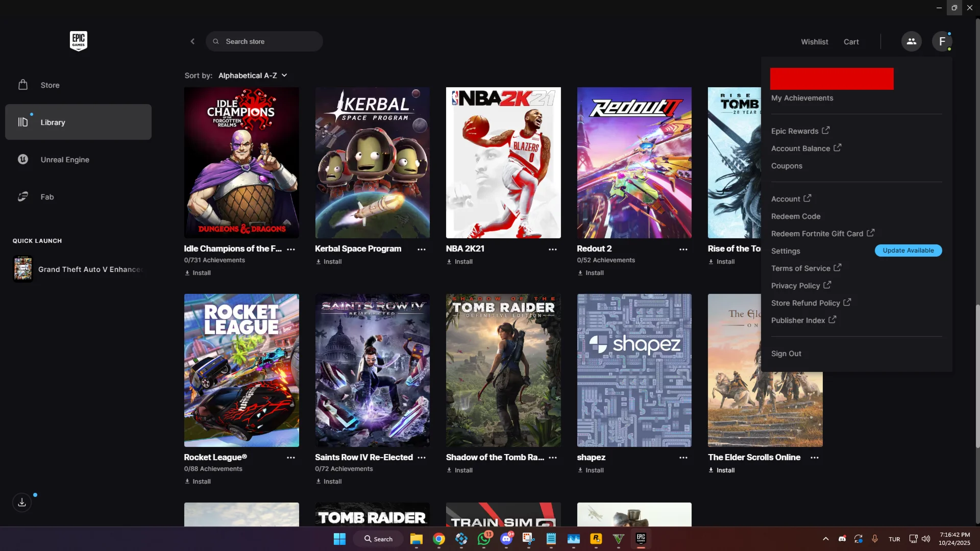This screenshot has height=551, width=980.
Task: Open Settings in the account menu
Action: [x=786, y=251]
